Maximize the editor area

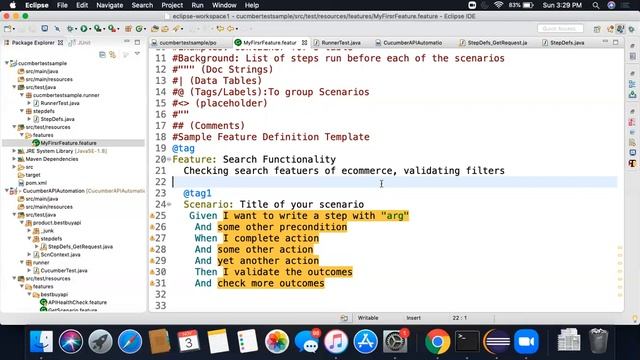point(616,42)
